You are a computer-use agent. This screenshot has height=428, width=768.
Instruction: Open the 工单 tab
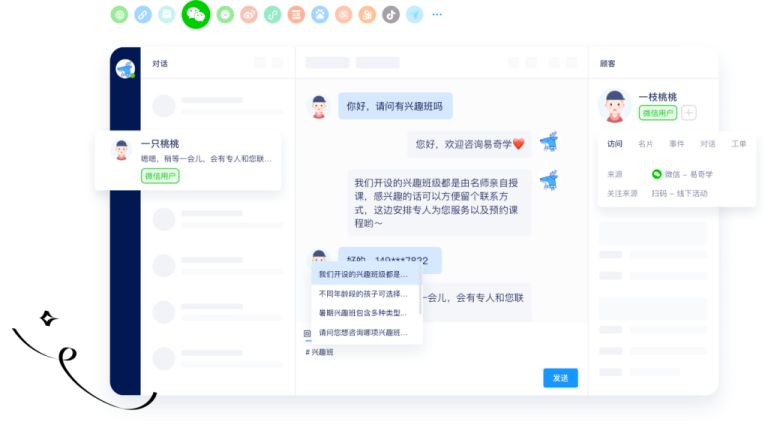pos(739,143)
